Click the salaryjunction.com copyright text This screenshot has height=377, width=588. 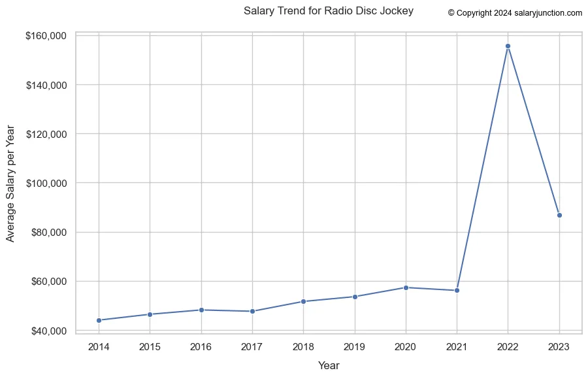click(515, 13)
